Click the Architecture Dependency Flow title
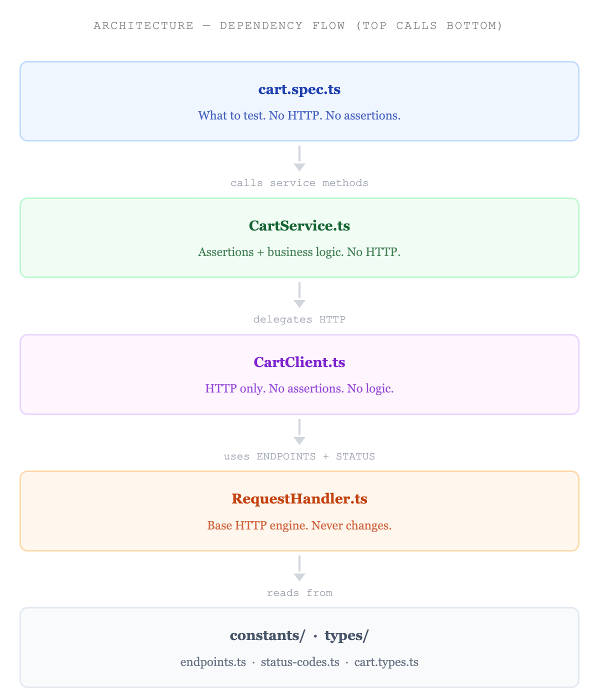 click(298, 25)
